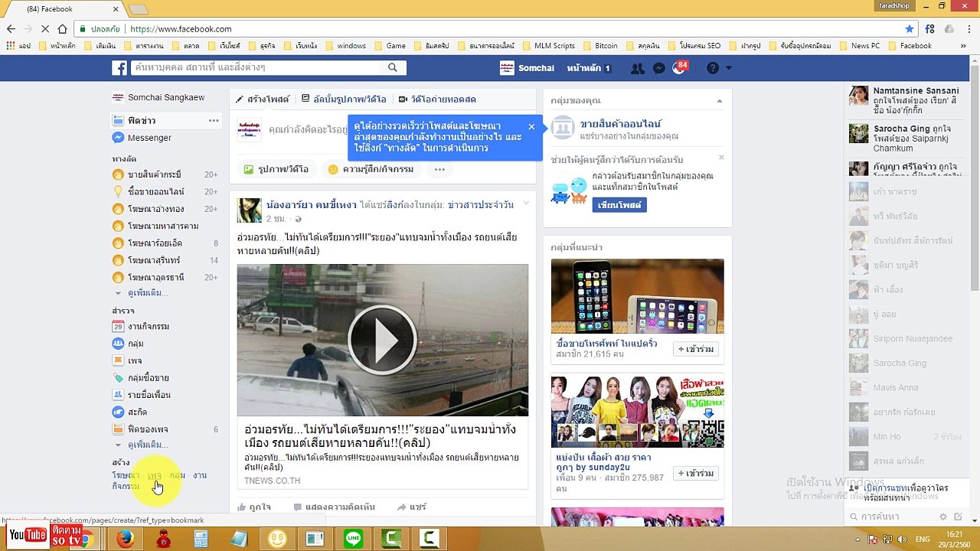Open the Chrome three-dot menu
This screenshot has width=980, height=551.
click(969, 29)
